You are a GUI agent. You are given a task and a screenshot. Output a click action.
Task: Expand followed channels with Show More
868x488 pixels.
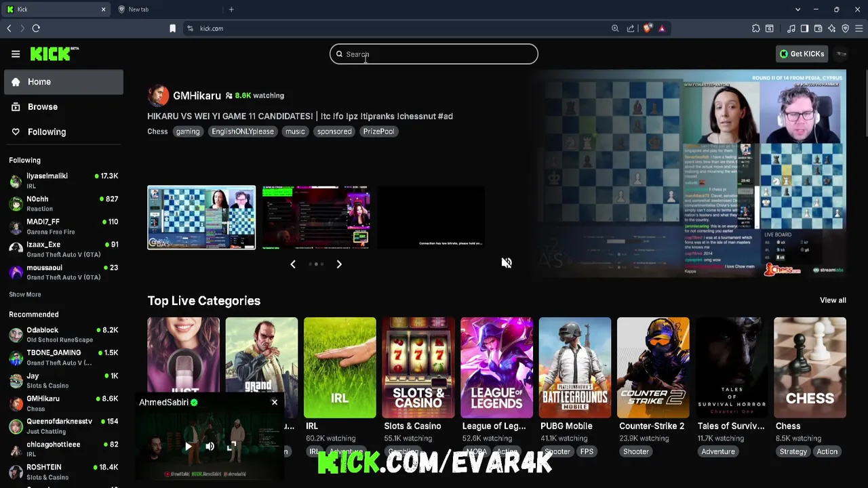point(25,294)
